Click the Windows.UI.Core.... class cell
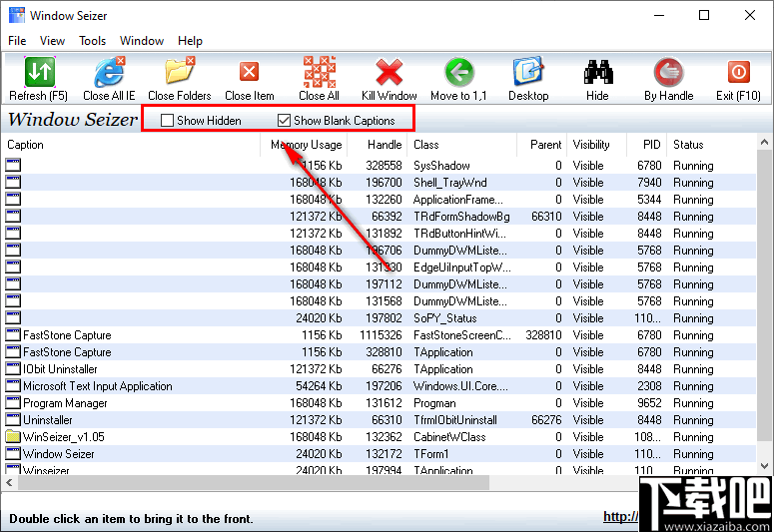Screen dimensions: 774x532 pyautogui.click(x=460, y=386)
